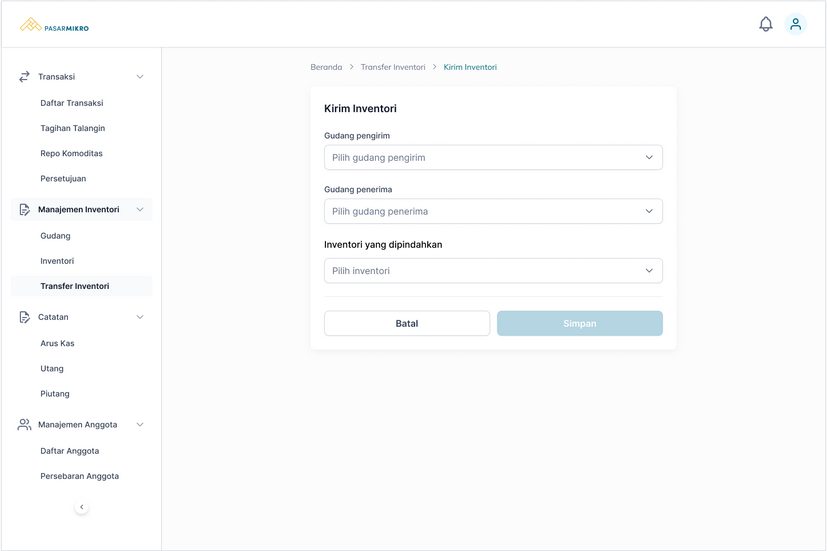
Task: Collapse the sidebar with the arrow button
Action: [x=82, y=507]
